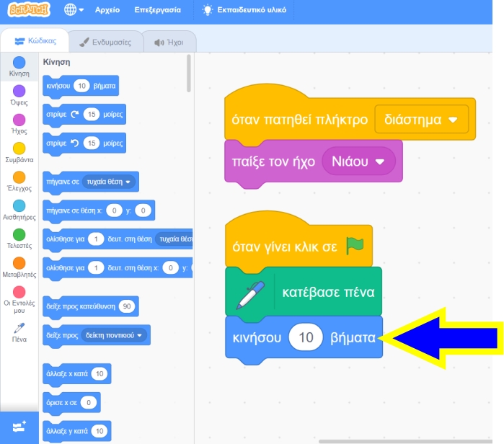Click the steps value in workspace κινήσου block
This screenshot has height=444, width=504.
pyautogui.click(x=305, y=337)
